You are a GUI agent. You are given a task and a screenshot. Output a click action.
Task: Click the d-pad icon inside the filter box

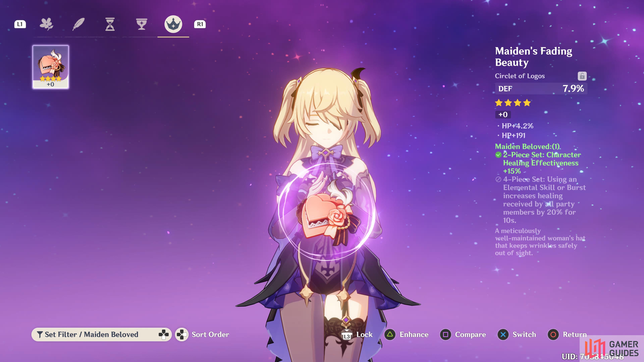click(x=164, y=335)
